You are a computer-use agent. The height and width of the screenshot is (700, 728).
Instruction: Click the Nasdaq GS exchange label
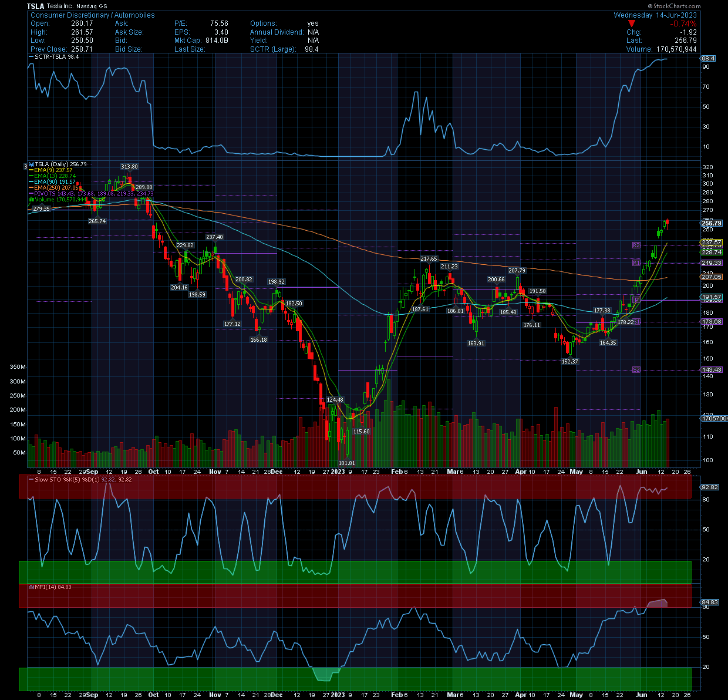[92, 6]
